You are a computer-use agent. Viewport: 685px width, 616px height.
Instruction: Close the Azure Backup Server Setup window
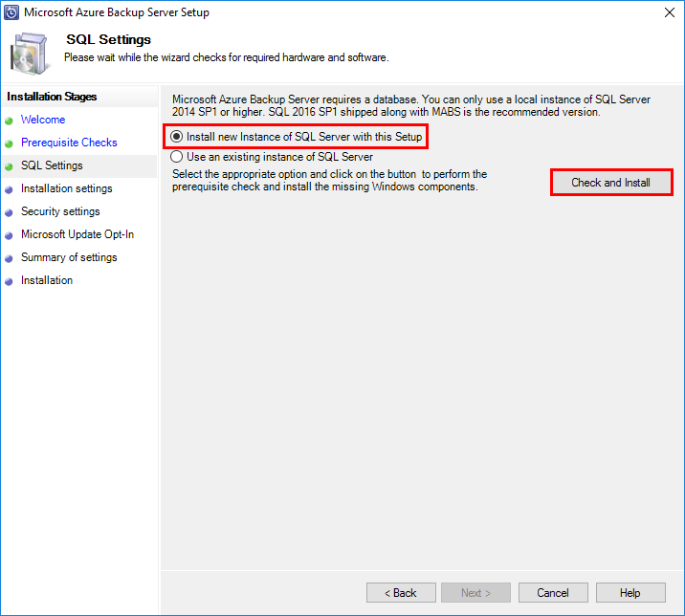[x=670, y=12]
